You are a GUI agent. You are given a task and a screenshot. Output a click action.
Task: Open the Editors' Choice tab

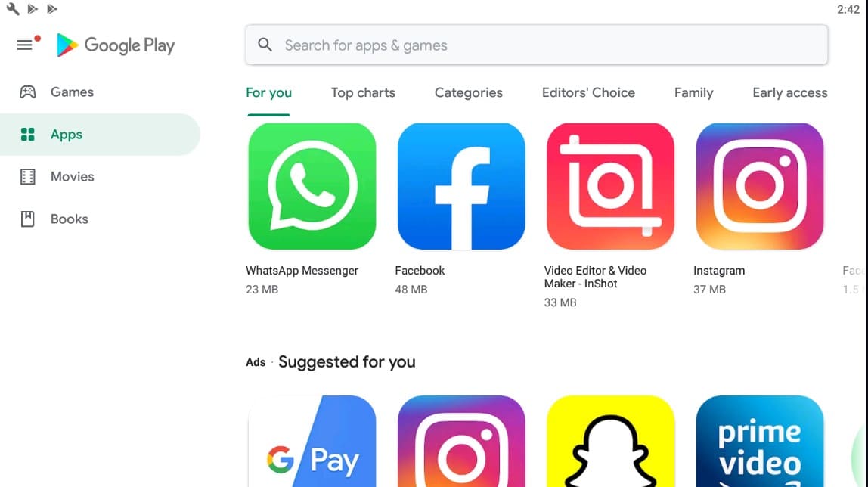click(x=588, y=92)
